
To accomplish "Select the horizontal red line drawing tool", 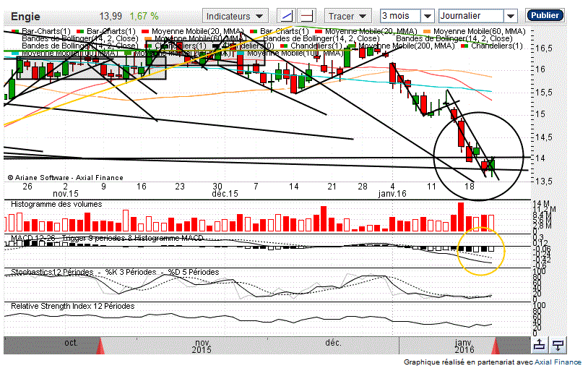I will [307, 16].
